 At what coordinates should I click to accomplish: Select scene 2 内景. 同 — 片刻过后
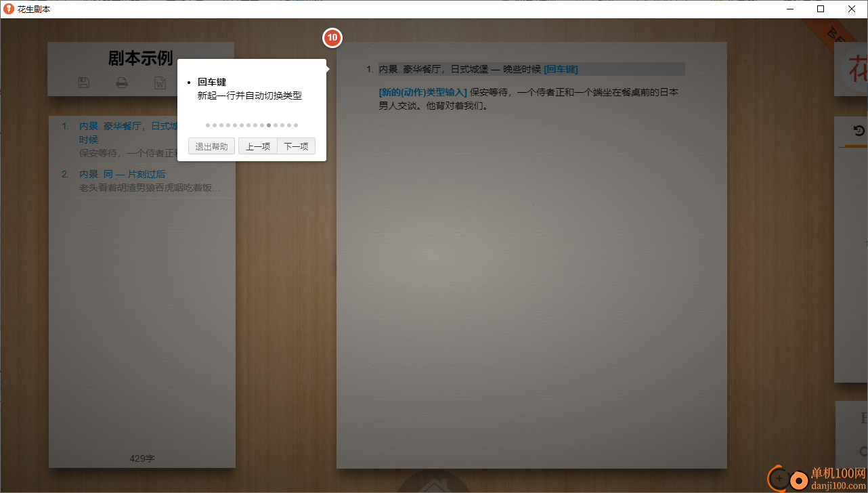click(x=123, y=174)
